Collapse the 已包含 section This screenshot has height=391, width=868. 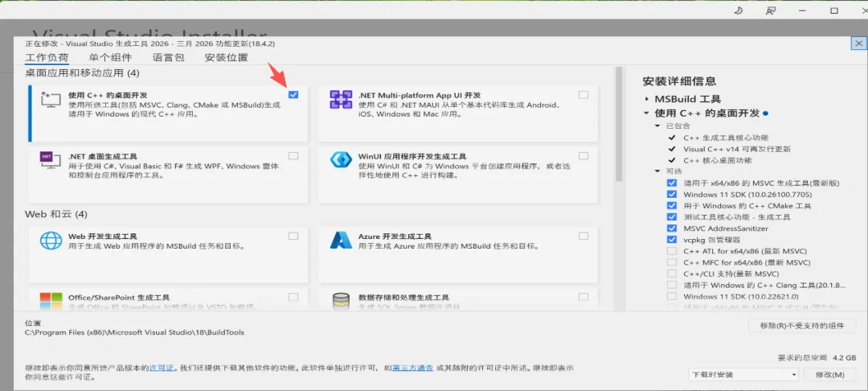pos(657,126)
